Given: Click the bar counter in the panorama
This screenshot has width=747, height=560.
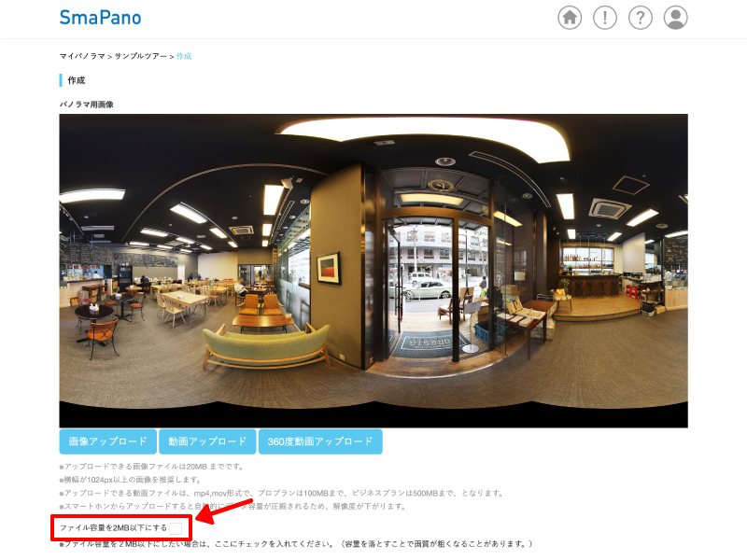Looking at the screenshot, I should (x=588, y=283).
